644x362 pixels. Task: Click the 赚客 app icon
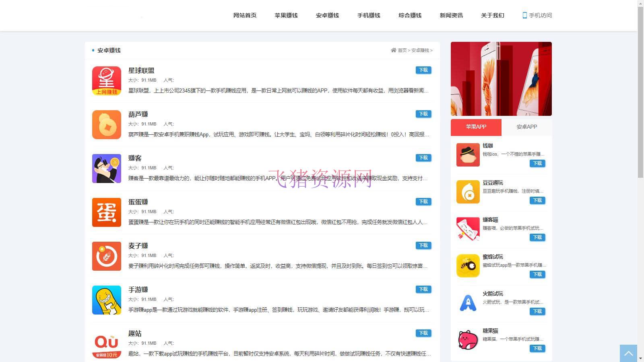tap(106, 169)
